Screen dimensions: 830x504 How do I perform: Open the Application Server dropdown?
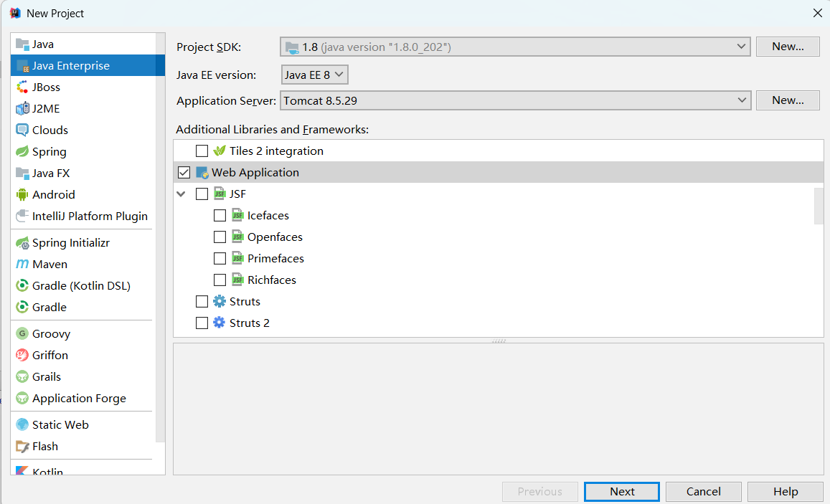tap(516, 100)
